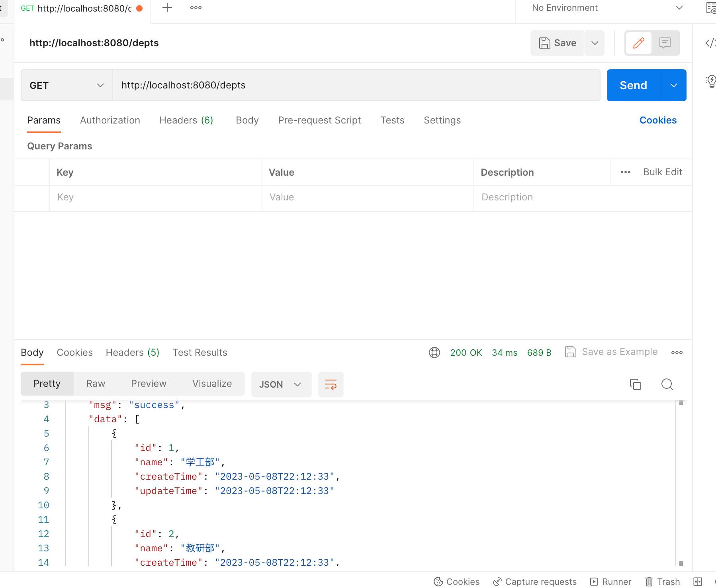Toggle two-pane layout icon in status bar
Screen dimensions: 716x588
698,582
